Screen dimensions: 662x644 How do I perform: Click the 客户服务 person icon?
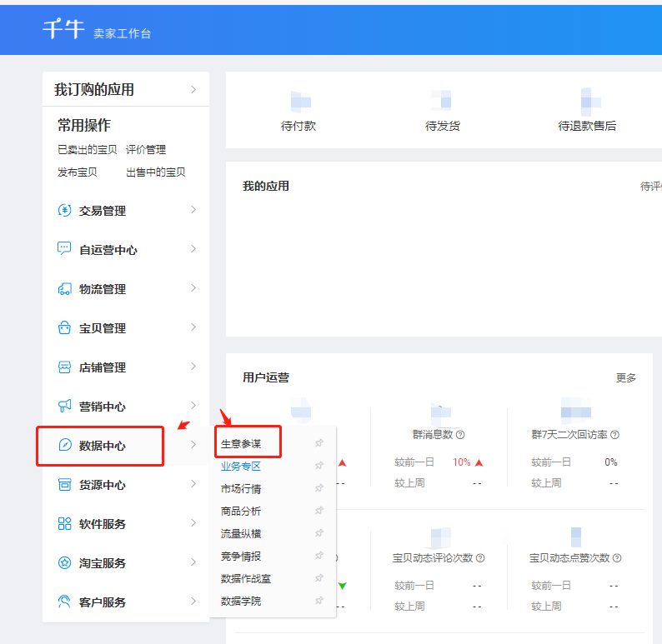click(64, 602)
